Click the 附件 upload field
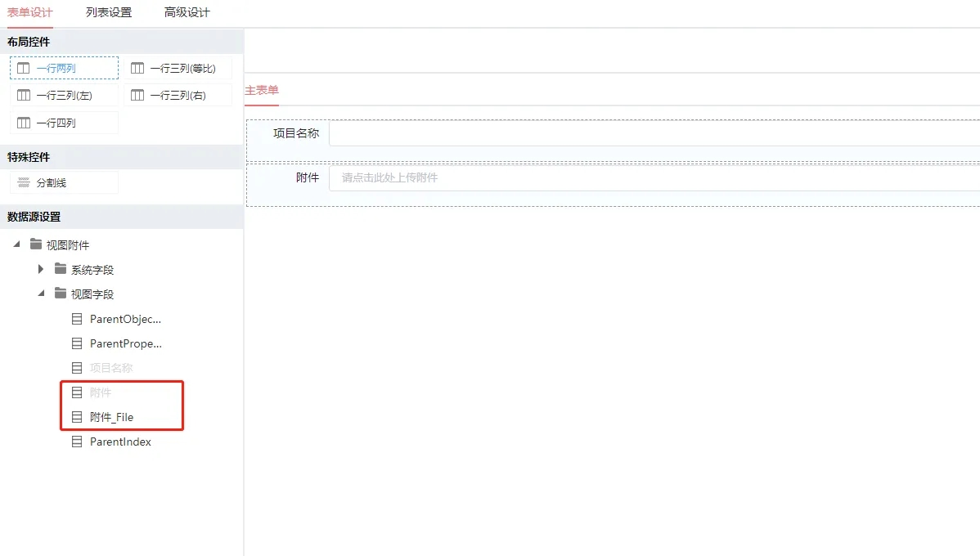 pos(653,177)
